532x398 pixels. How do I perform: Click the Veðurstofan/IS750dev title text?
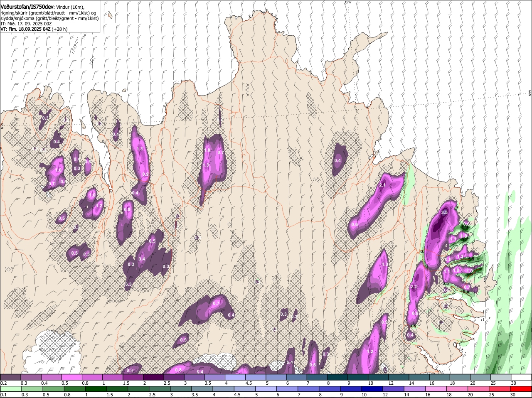[x=27, y=7]
